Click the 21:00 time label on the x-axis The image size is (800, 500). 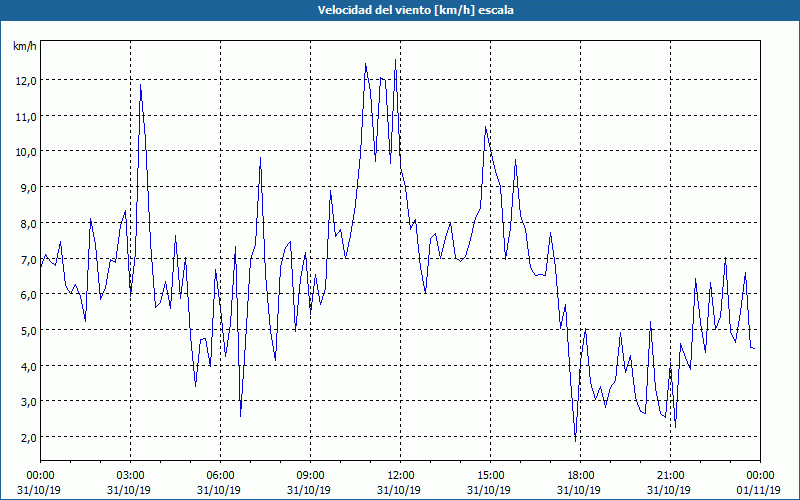pos(670,475)
